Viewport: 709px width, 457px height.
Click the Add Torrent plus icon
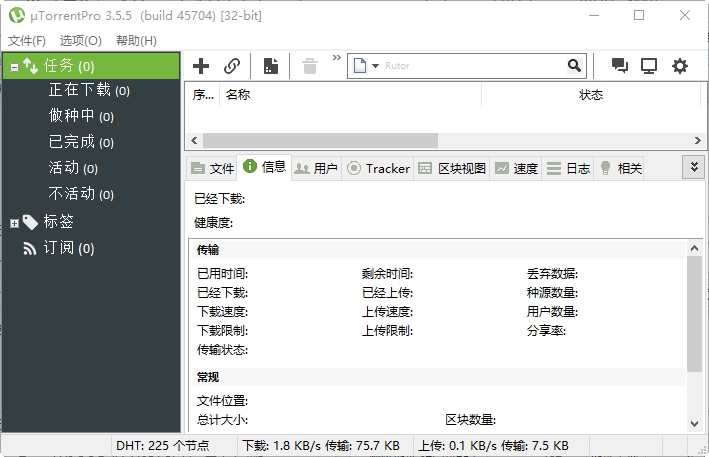201,66
